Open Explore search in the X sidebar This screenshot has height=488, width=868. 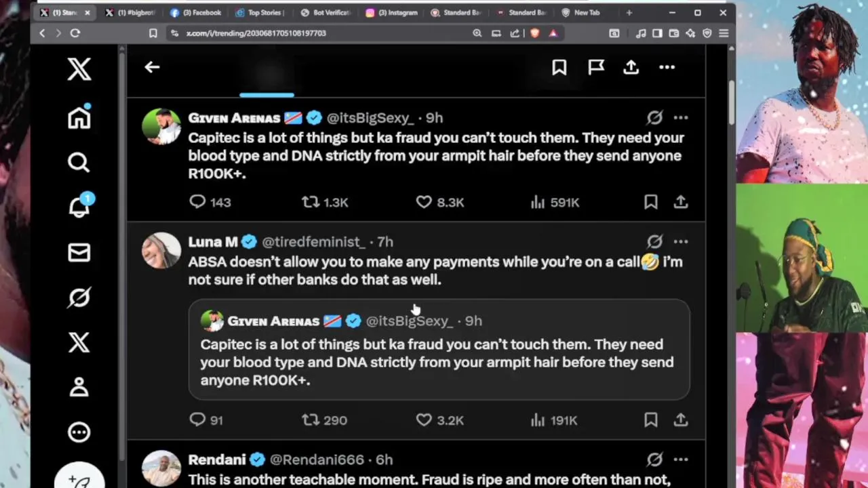click(x=79, y=163)
